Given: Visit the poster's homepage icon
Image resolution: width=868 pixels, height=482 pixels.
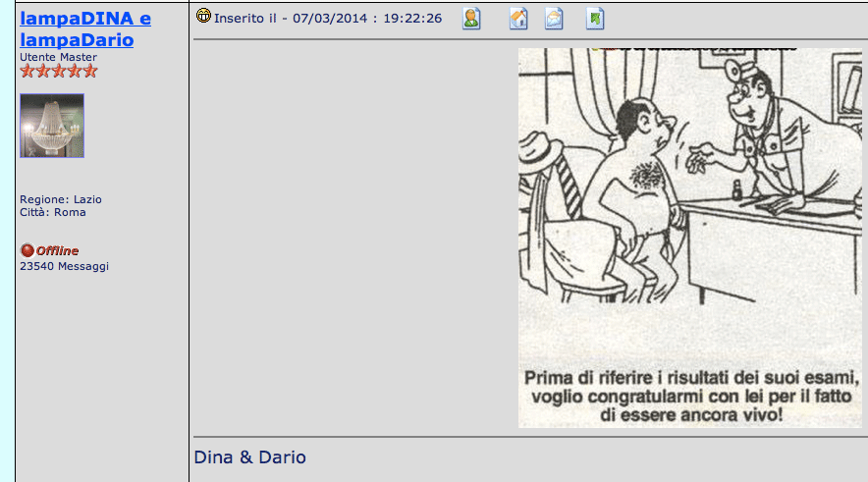Looking at the screenshot, I should pyautogui.click(x=518, y=19).
